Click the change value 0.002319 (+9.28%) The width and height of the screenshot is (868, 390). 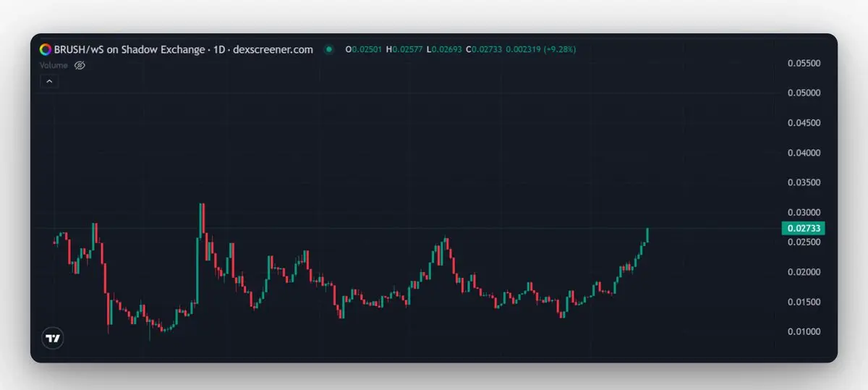pos(542,49)
